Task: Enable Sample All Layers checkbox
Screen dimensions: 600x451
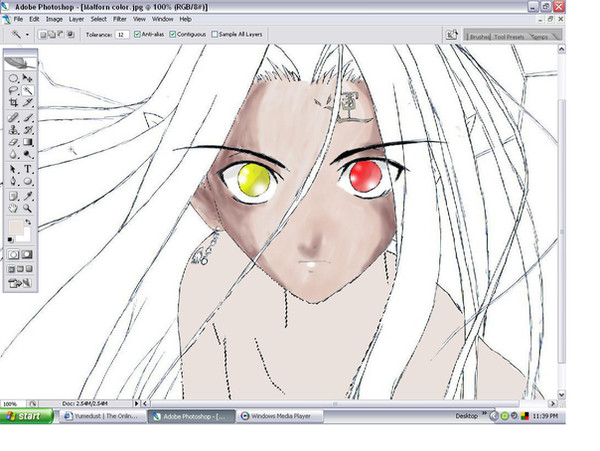Action: click(x=215, y=34)
